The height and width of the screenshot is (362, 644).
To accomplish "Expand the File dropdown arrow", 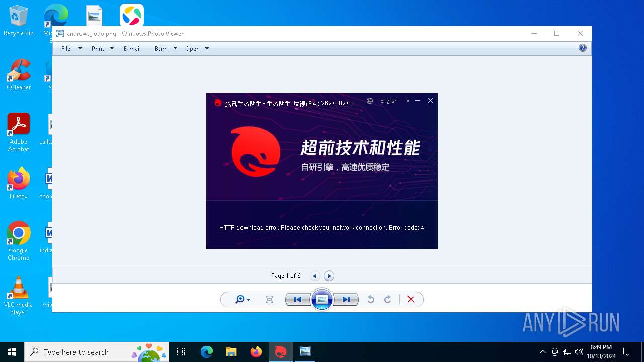I will tap(80, 49).
